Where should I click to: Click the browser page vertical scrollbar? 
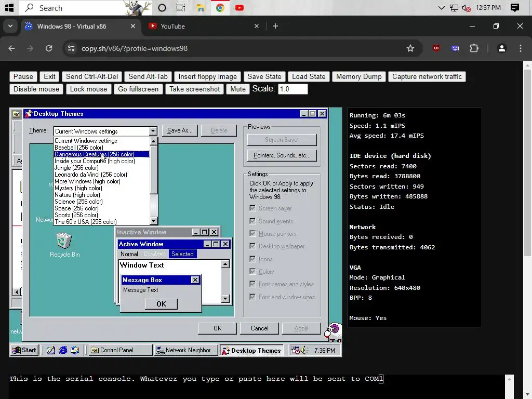[527, 163]
